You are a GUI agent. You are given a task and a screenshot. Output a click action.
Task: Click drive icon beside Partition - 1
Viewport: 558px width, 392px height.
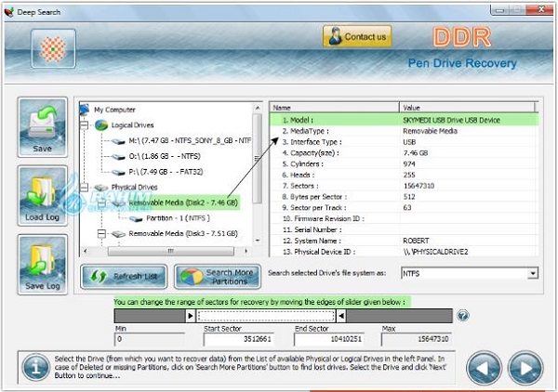click(136, 218)
